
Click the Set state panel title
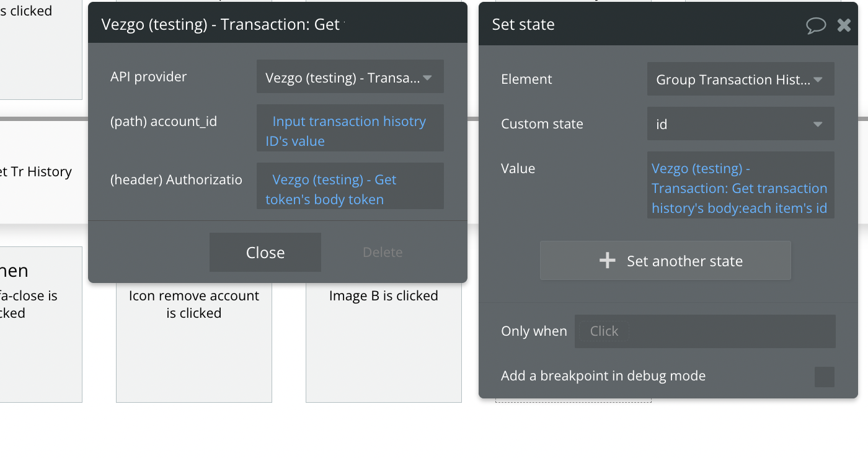tap(523, 25)
